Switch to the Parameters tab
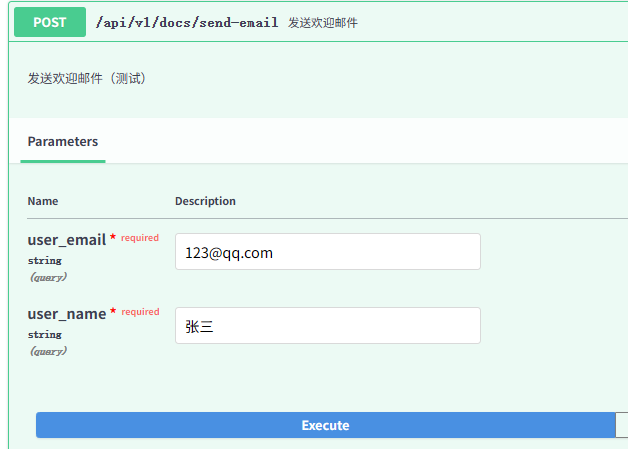628x449 pixels. (63, 141)
